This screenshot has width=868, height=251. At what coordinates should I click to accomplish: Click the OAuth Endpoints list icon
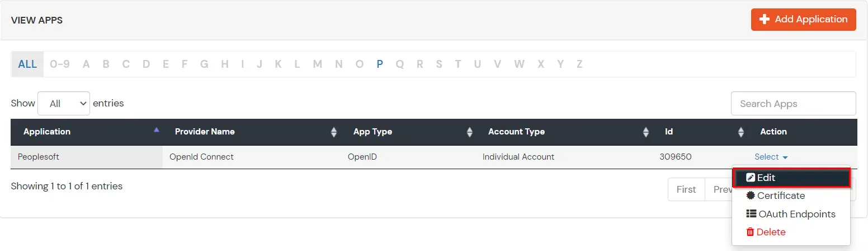751,215
